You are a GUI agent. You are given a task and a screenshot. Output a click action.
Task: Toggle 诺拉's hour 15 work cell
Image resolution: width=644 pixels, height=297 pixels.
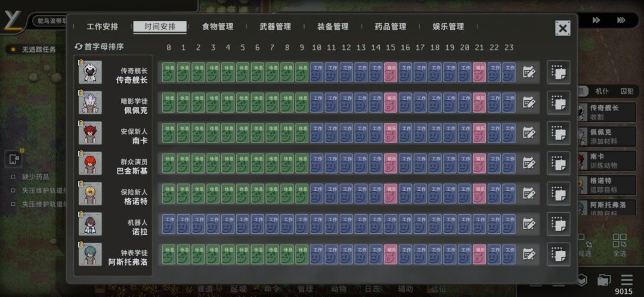391,224
